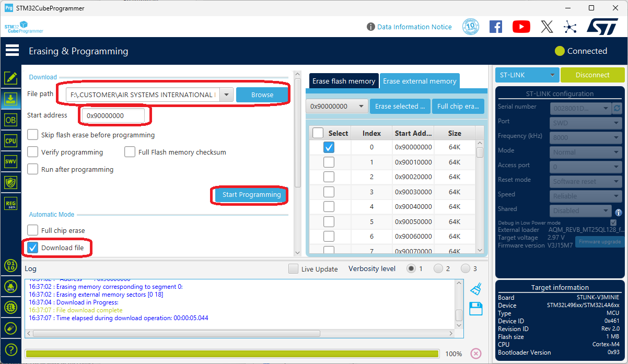This screenshot has width=628, height=364.
Task: Switch to the Erase flash memory tab
Action: tap(343, 81)
